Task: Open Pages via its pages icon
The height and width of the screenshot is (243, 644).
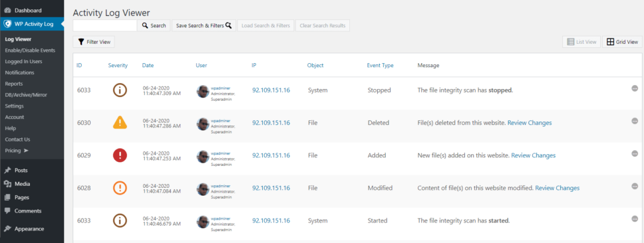Action: (x=7, y=197)
